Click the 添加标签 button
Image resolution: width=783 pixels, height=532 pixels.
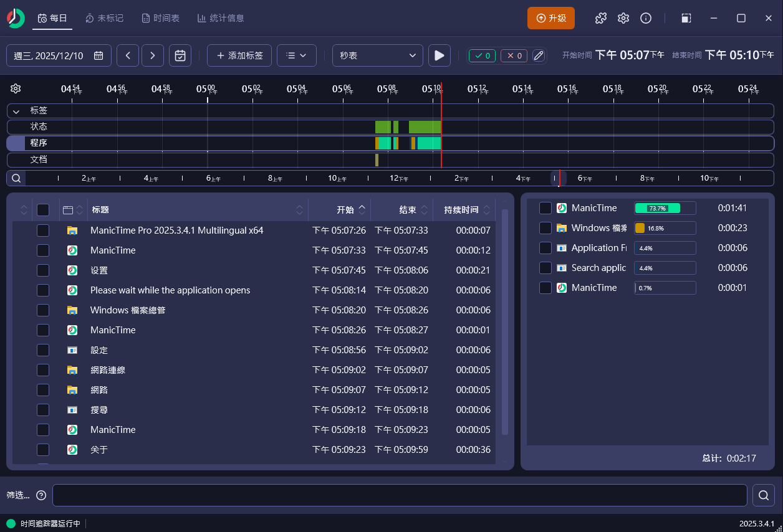tap(239, 55)
